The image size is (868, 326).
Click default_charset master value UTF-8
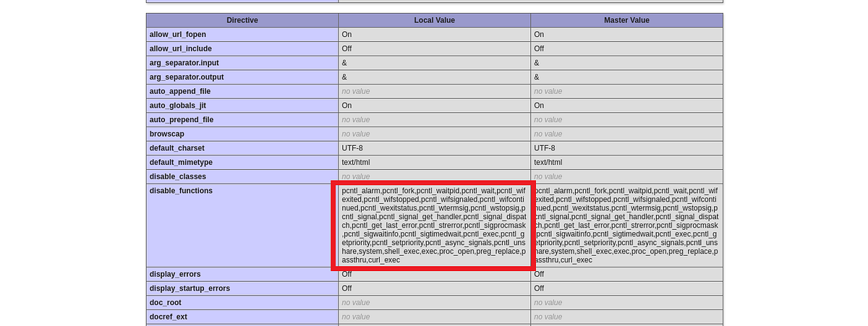(x=545, y=148)
